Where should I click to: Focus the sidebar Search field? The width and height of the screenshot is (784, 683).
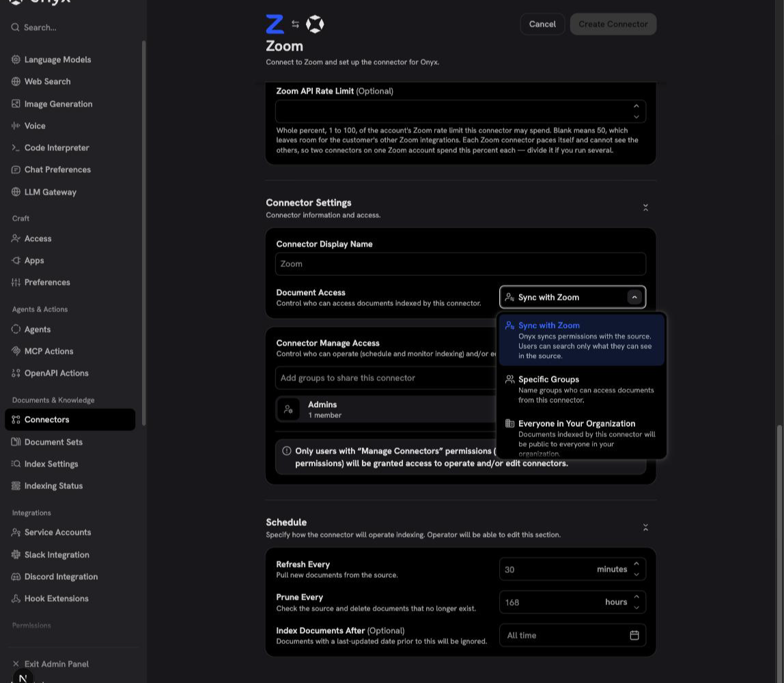[x=70, y=27]
